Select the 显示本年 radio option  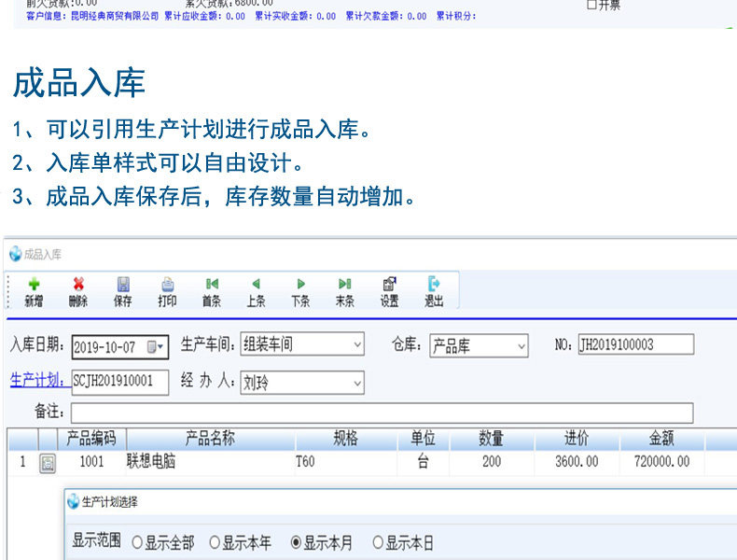coord(215,543)
